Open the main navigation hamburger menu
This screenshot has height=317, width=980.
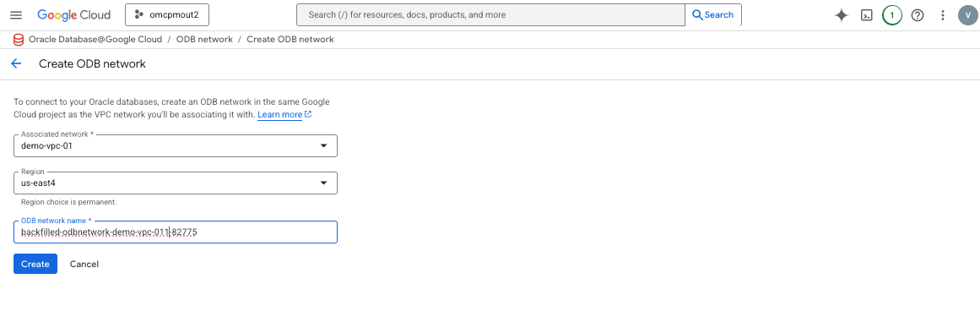pos(16,15)
